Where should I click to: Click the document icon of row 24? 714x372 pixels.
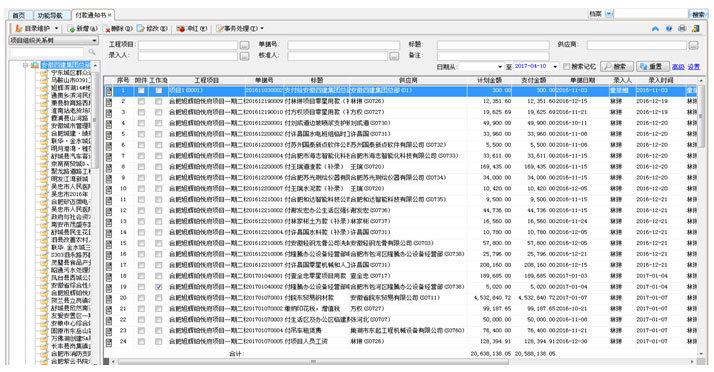click(109, 342)
